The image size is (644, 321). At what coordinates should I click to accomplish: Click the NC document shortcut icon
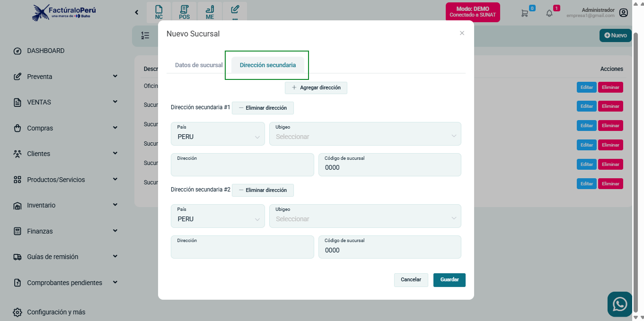tap(159, 12)
